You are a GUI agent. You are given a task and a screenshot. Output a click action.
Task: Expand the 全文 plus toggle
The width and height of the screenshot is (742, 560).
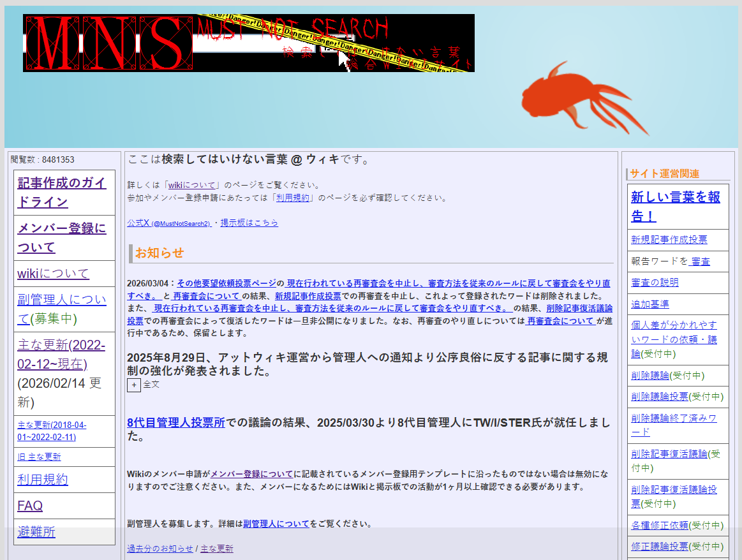coord(134,385)
